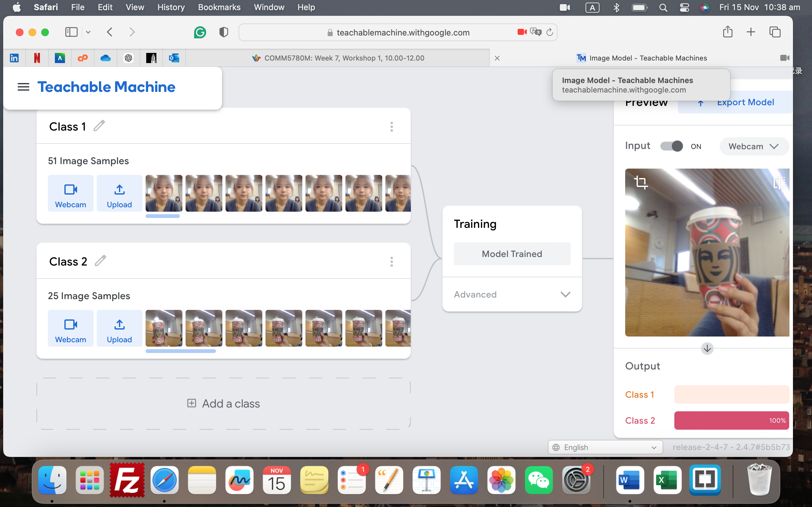Click the Upload button in Class 2
Screen dimensions: 812x507
(119, 328)
